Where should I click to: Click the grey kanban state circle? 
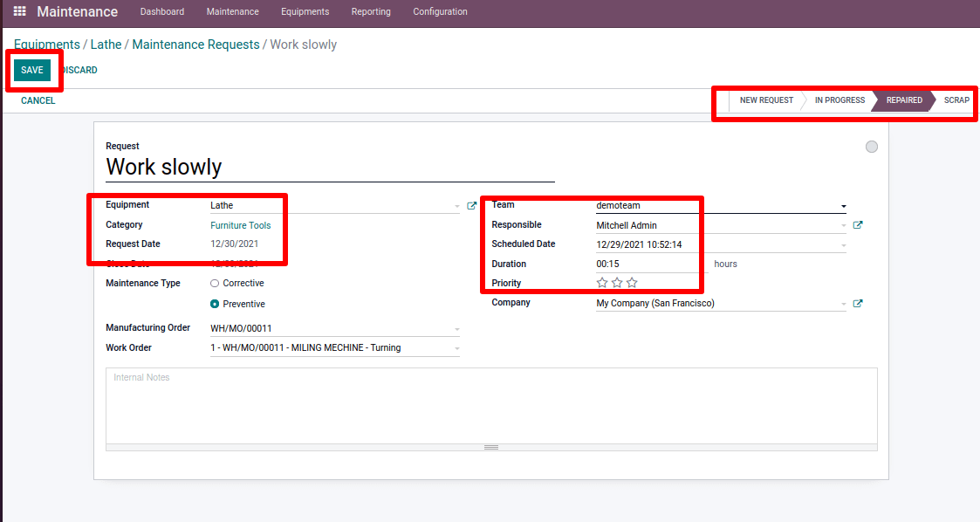coord(871,147)
